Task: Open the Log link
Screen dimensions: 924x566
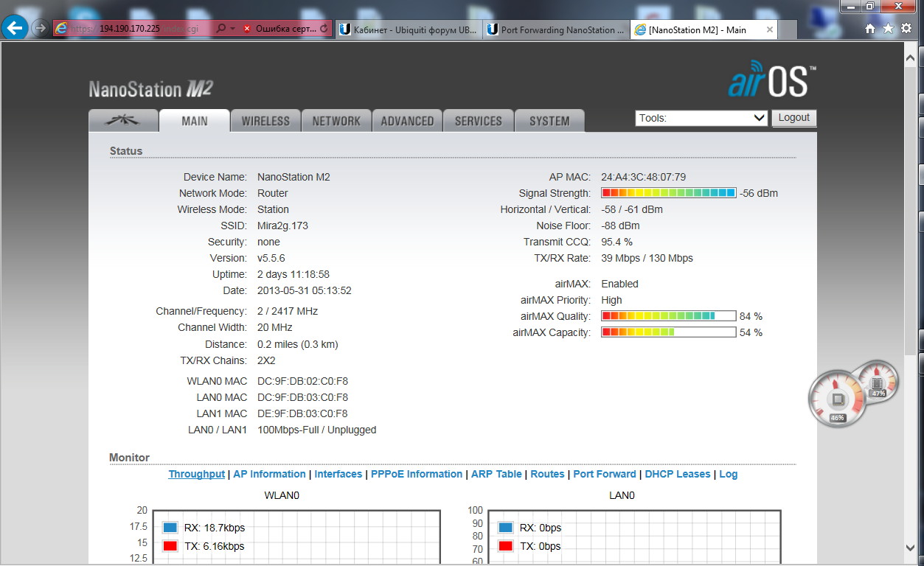Action: click(x=728, y=474)
